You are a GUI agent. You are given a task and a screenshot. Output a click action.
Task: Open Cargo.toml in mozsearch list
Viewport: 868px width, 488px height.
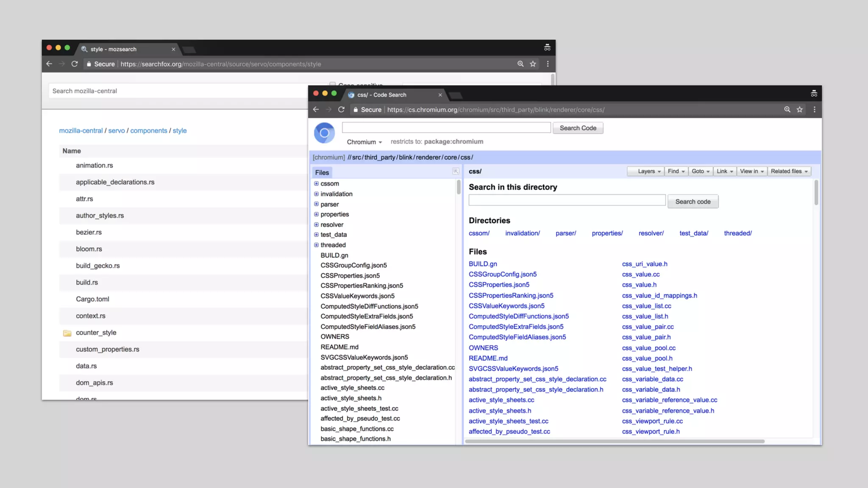92,299
